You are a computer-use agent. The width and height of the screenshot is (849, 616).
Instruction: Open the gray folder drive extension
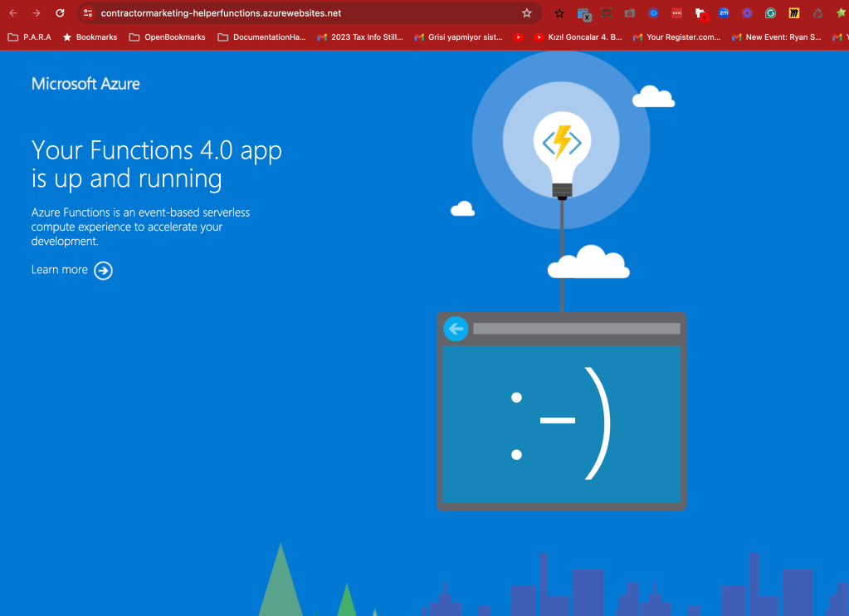(x=630, y=13)
